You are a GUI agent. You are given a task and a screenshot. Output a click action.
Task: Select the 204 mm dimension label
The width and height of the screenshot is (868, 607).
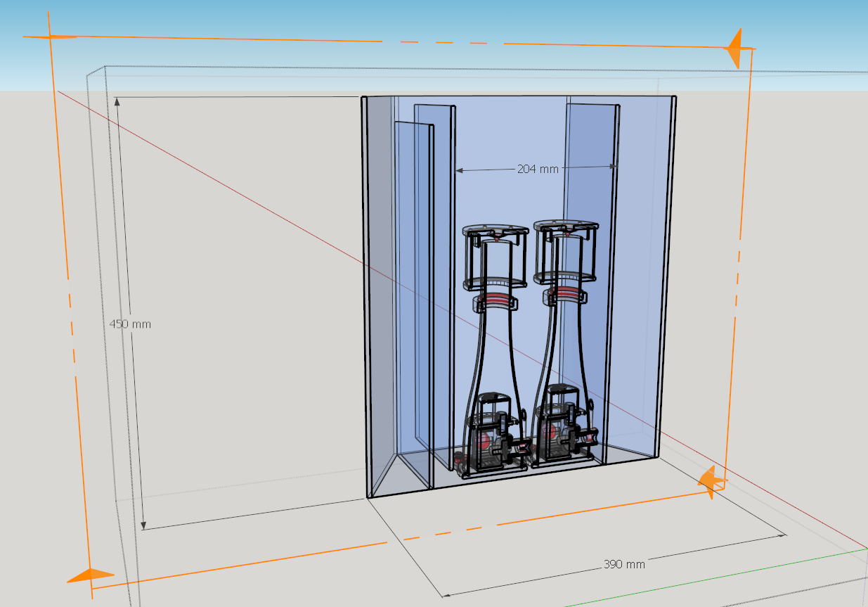point(538,169)
